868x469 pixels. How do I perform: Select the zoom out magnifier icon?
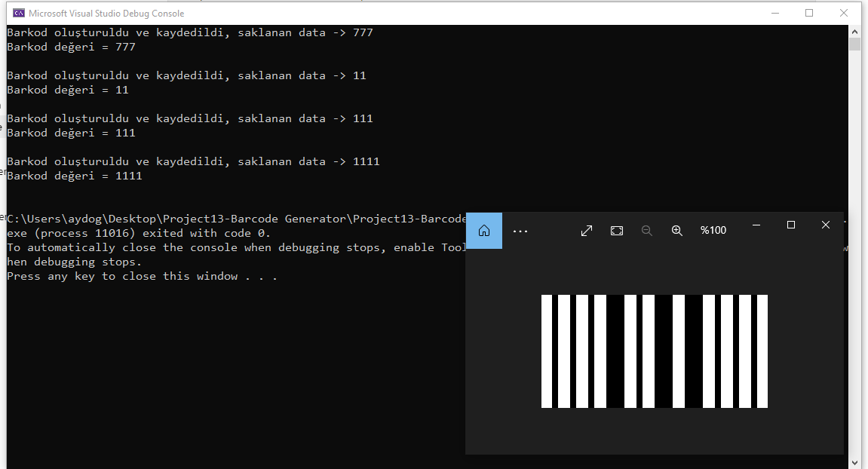[646, 231]
